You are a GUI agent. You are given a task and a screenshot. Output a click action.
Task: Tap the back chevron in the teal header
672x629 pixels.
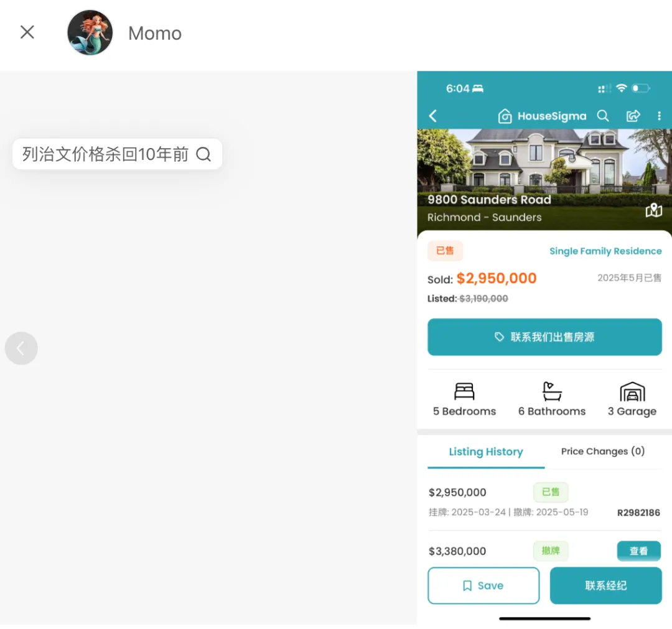click(x=432, y=116)
